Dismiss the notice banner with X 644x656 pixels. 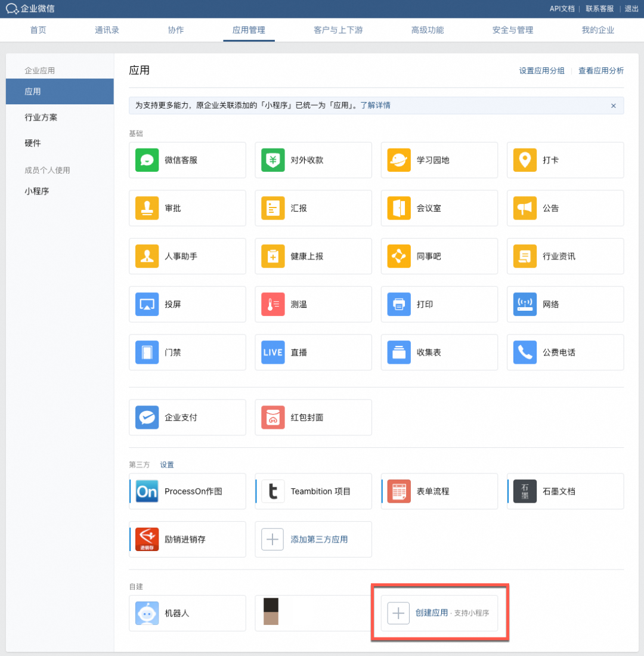614,106
